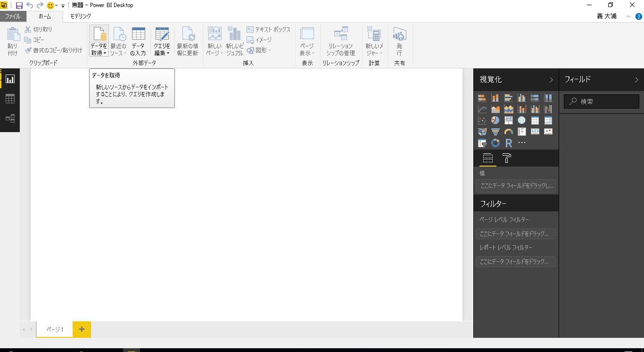This screenshot has height=352, width=644.
Task: Select the table visual
Action: [535, 120]
